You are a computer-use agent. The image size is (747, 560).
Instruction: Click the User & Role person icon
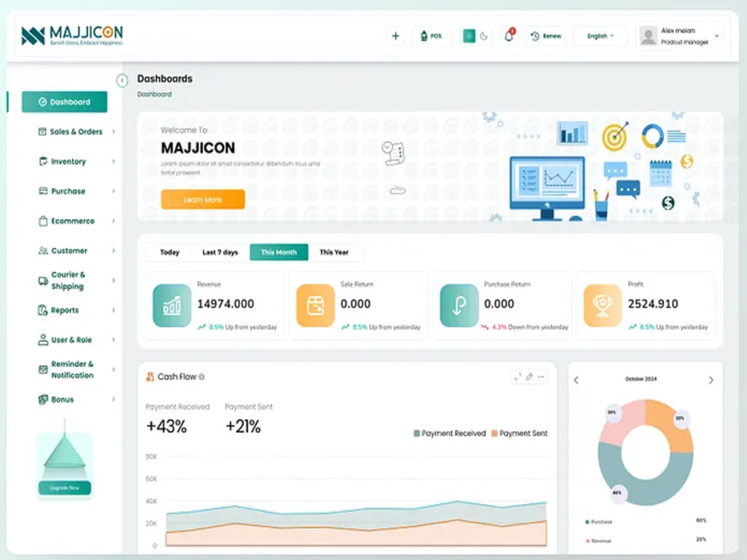(43, 340)
